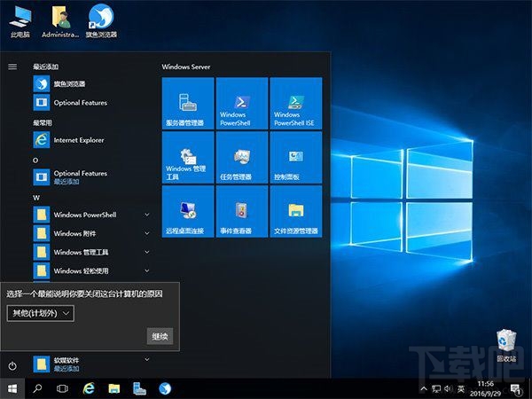Open the 控制面板 tile
This screenshot has width=532, height=399.
click(296, 158)
